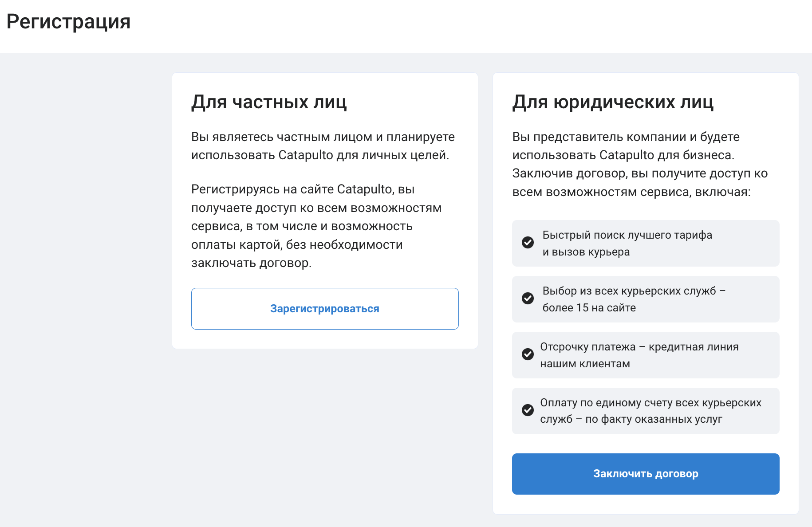The width and height of the screenshot is (812, 527).
Task: Click text Оплату по единому счету всех курьерских служб
Action: [650, 411]
